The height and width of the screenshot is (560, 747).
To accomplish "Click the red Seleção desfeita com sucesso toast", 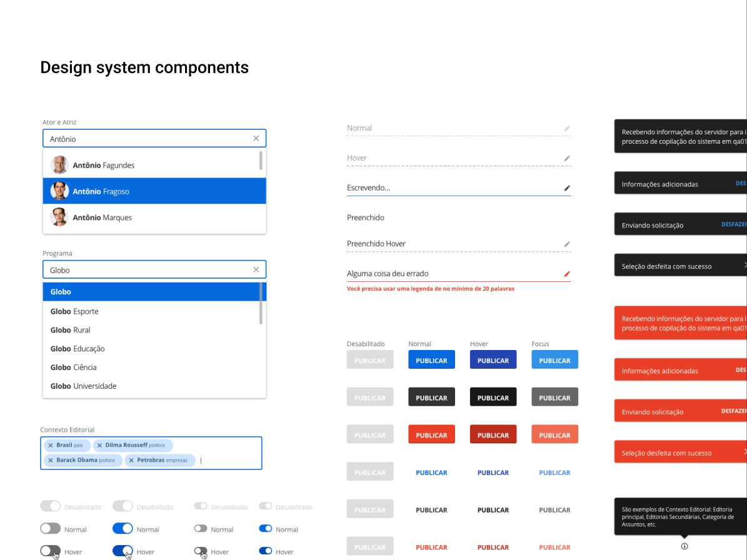I will 681,452.
